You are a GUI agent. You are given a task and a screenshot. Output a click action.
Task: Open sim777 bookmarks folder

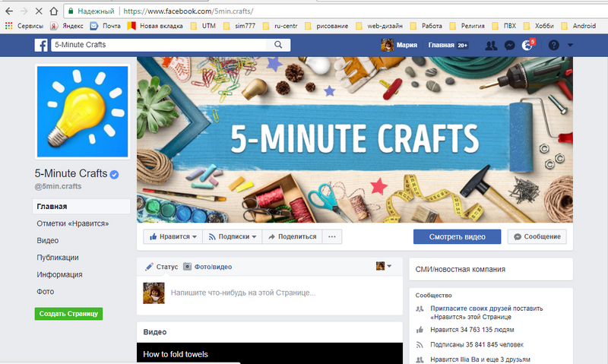[x=239, y=26]
